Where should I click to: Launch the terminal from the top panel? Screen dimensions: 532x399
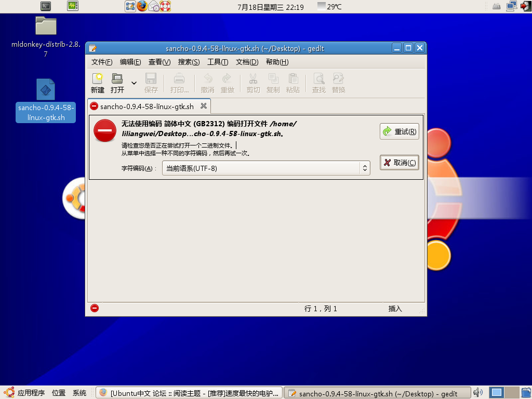46,6
